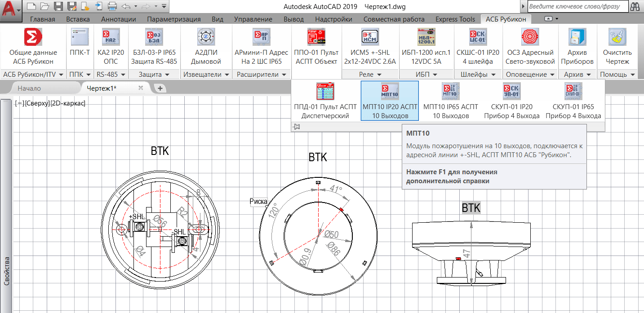Select МПТ10 IP65 АСПТ 10 Выходов

tap(451, 101)
